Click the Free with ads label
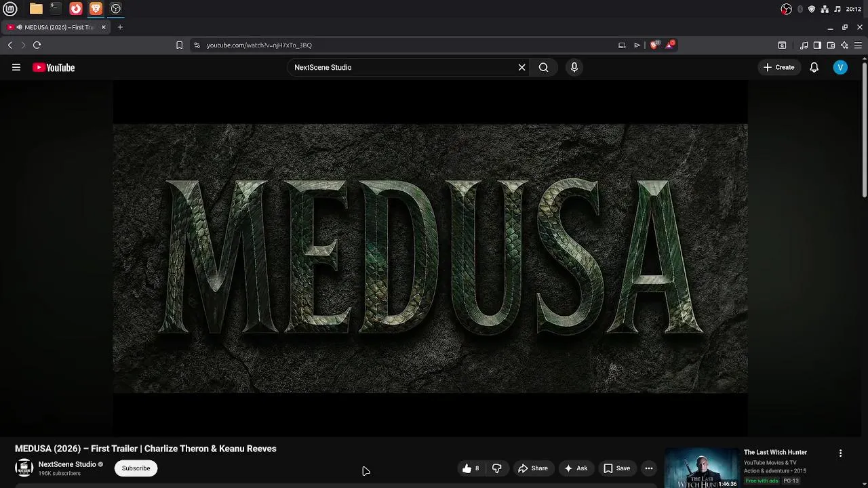The width and height of the screenshot is (868, 488). tap(762, 481)
